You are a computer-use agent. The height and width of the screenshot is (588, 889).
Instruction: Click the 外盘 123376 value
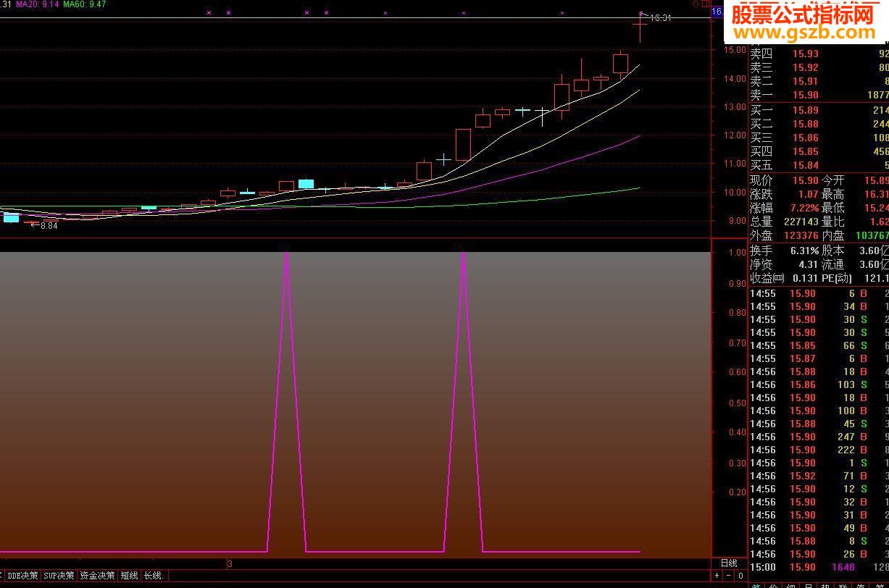(800, 235)
